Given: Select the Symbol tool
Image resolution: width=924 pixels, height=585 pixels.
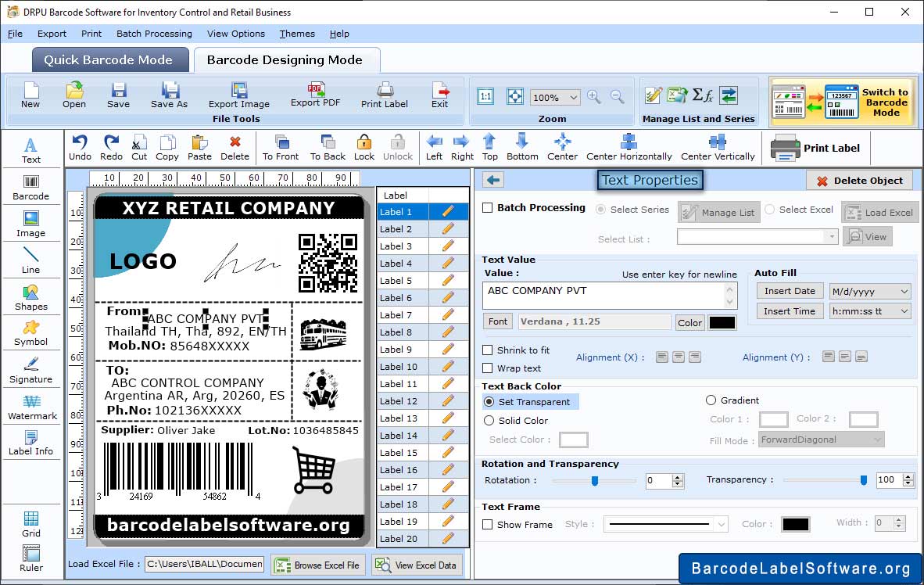Looking at the screenshot, I should coord(30,333).
